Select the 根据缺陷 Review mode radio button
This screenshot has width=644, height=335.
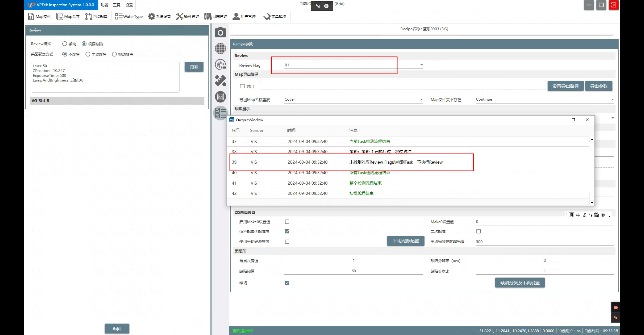pyautogui.click(x=84, y=44)
